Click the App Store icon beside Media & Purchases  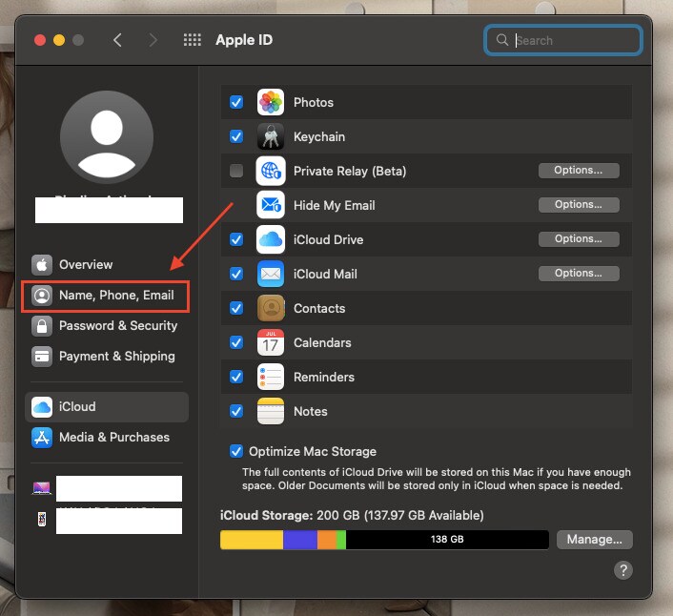pos(42,438)
